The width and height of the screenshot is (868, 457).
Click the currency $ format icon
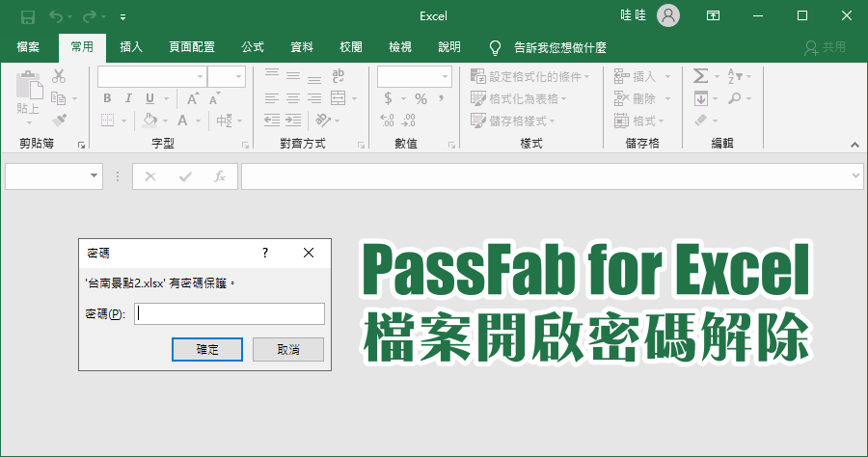[388, 98]
